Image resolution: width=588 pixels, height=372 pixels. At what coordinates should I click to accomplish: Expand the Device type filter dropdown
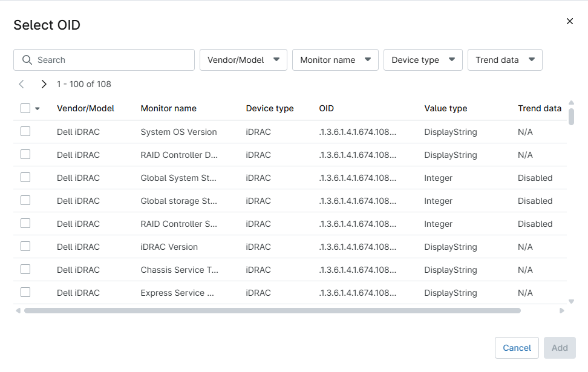(423, 60)
